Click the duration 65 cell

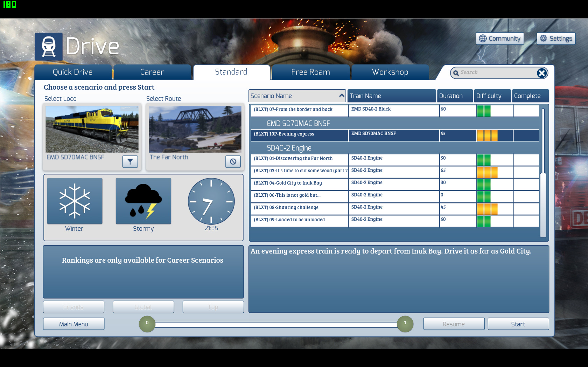(458, 172)
